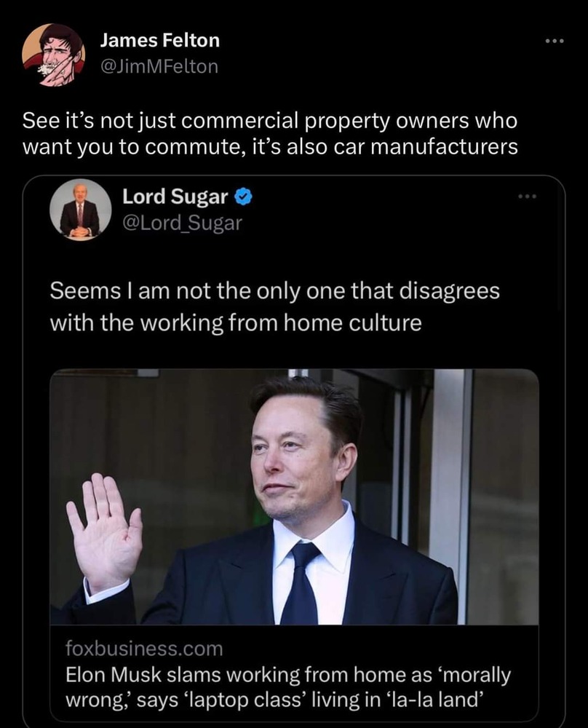Click the James Felton display name
The width and height of the screenshot is (588, 728).
[x=159, y=41]
